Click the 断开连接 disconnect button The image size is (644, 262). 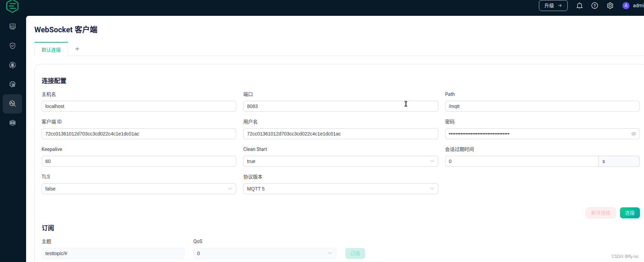tap(600, 213)
